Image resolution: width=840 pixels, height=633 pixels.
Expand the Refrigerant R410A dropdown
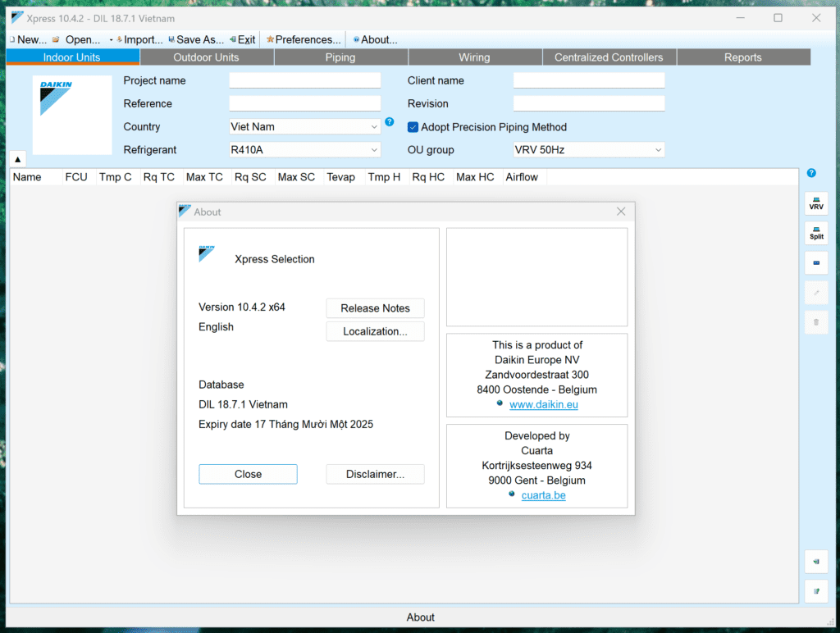click(x=304, y=150)
